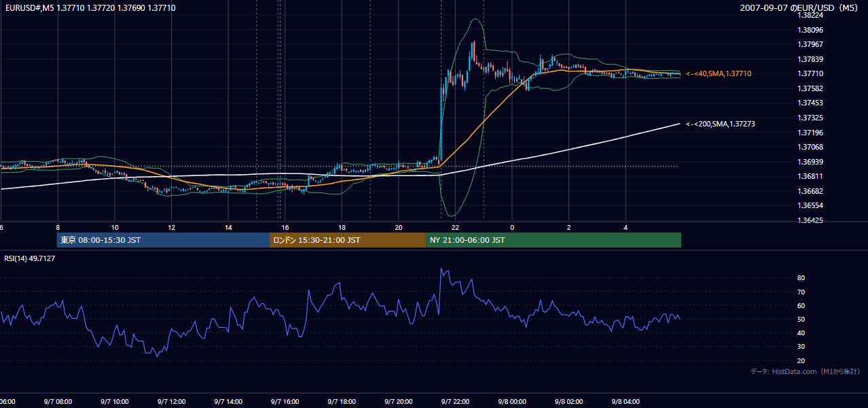Click price axis value 1.37453
868x408 pixels.
(x=810, y=103)
